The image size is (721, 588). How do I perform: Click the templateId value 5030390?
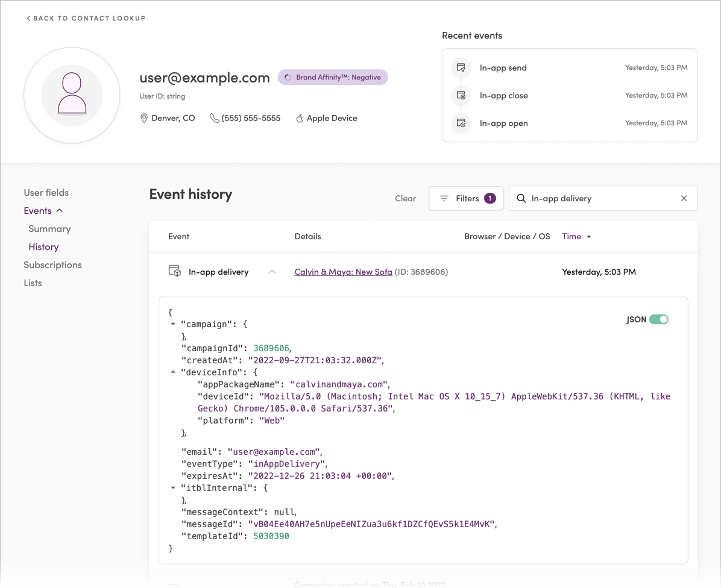(x=271, y=536)
